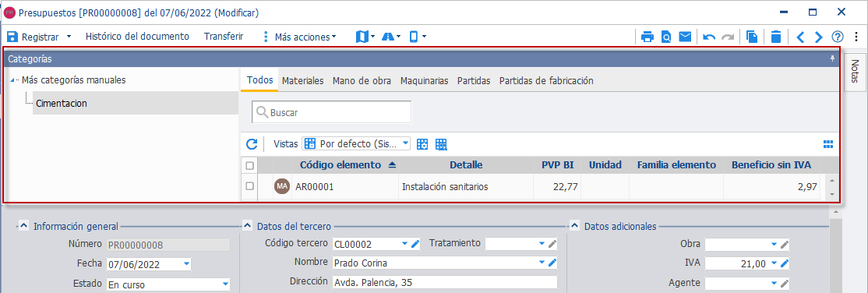Collapse Más categorías manuales tree node
The image size is (868, 293).
[13, 80]
